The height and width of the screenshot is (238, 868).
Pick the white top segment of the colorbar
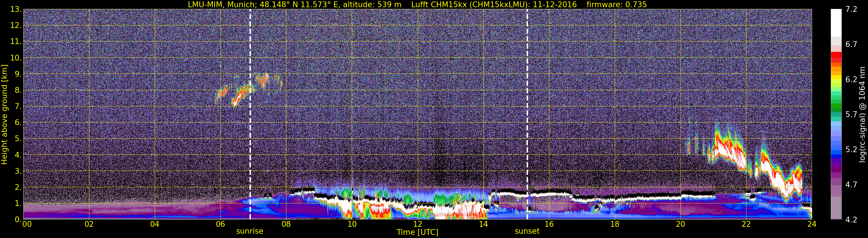(x=836, y=23)
